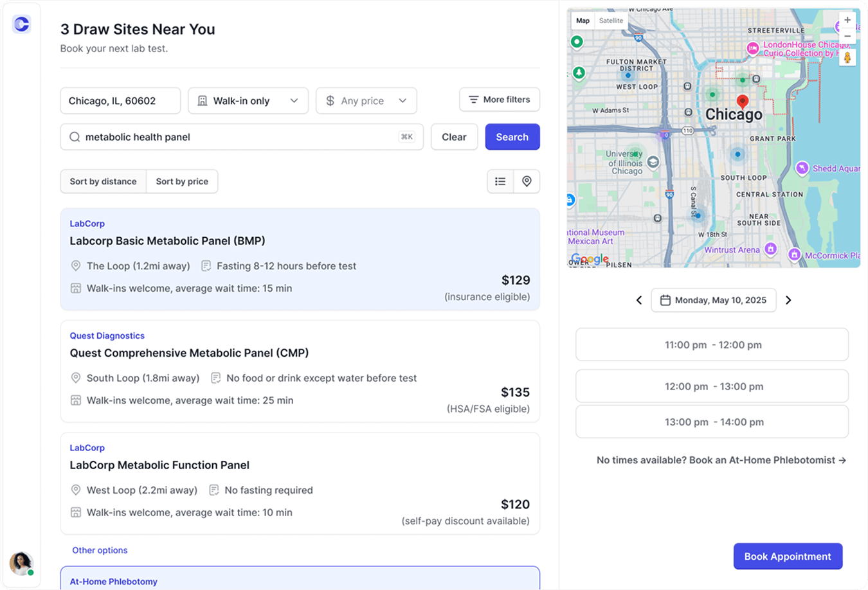Select LabCorp Metabolic Function Panel card
This screenshot has width=868, height=590.
(x=300, y=483)
